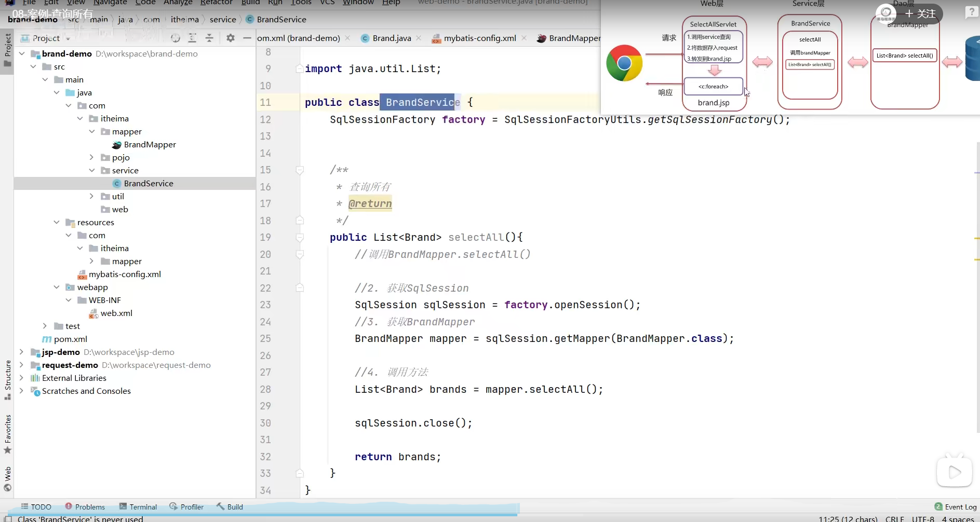This screenshot has width=980, height=522.
Task: Open the Project panel settings gear
Action: pyautogui.click(x=231, y=38)
